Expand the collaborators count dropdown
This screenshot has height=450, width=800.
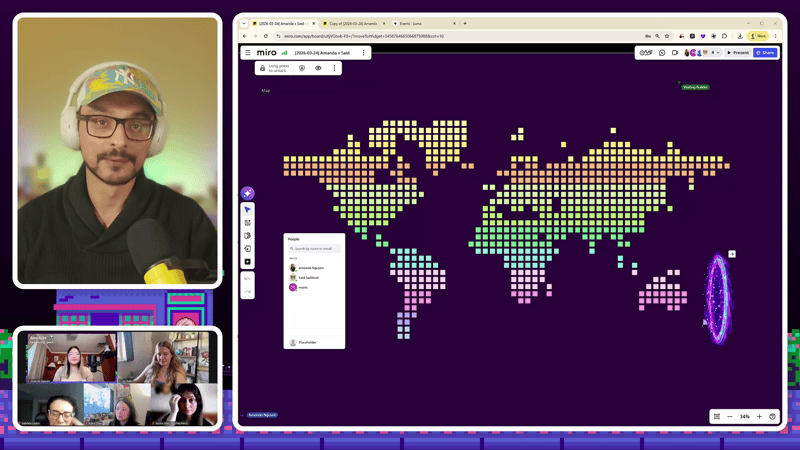(x=715, y=53)
